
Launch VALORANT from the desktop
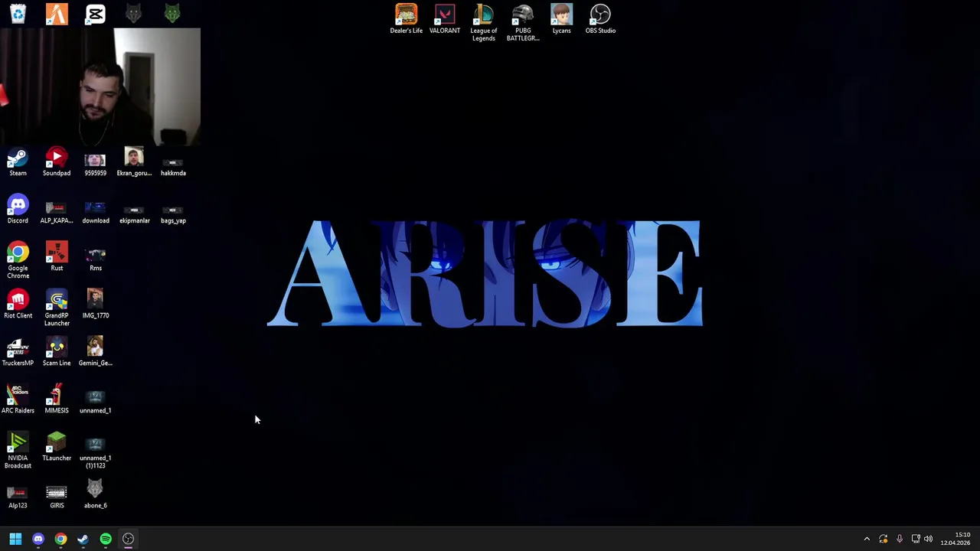pyautogui.click(x=445, y=19)
